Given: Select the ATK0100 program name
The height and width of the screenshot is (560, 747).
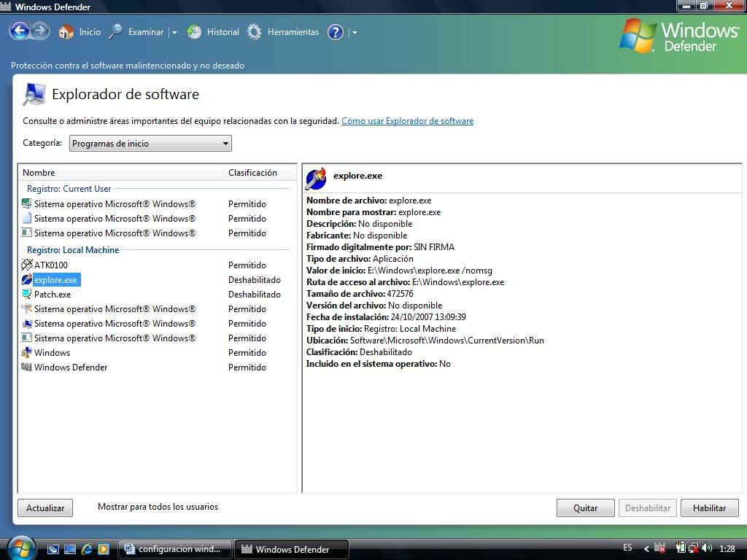Looking at the screenshot, I should pyautogui.click(x=51, y=265).
